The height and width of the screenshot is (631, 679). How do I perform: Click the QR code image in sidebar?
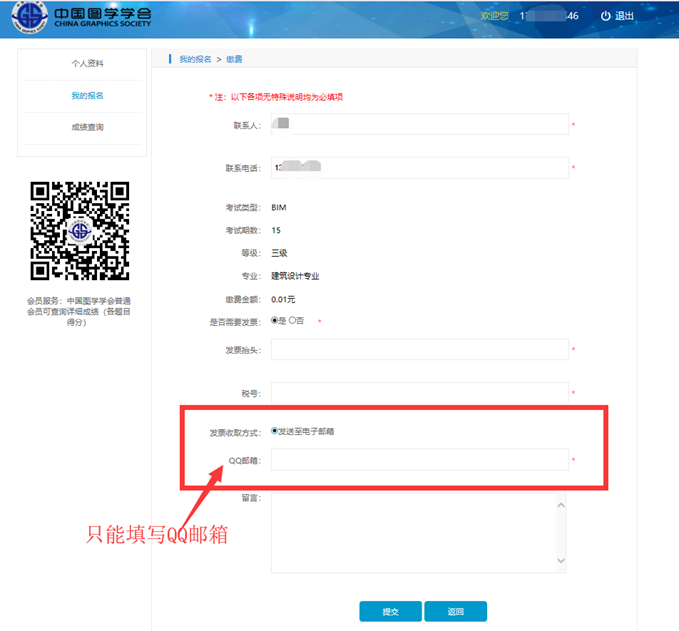tap(80, 230)
